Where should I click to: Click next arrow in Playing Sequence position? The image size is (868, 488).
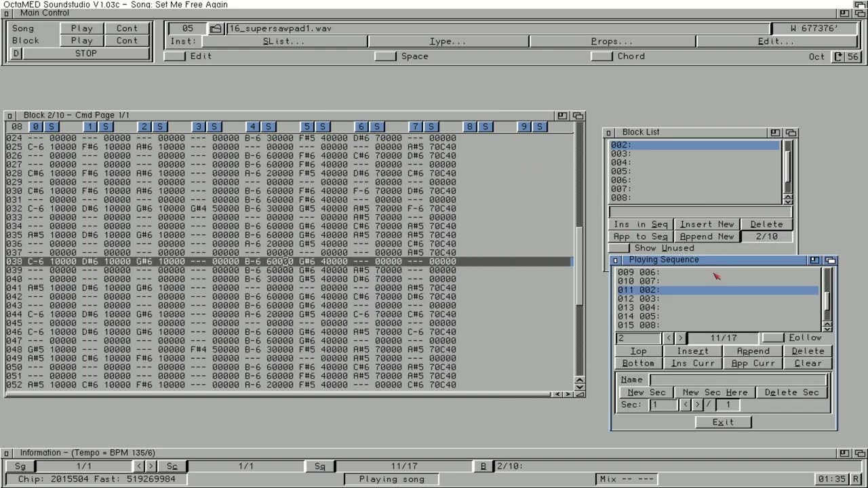(680, 338)
